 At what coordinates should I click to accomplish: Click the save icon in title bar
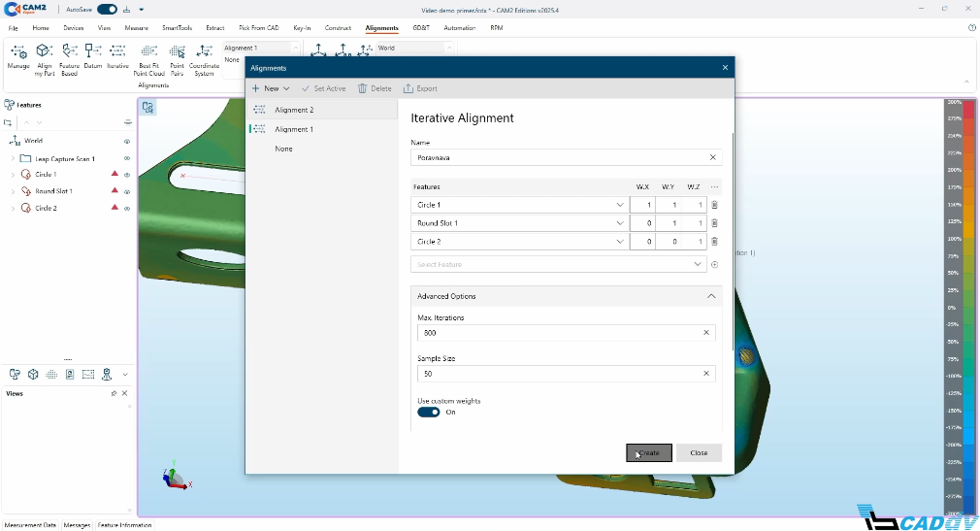tap(126, 10)
